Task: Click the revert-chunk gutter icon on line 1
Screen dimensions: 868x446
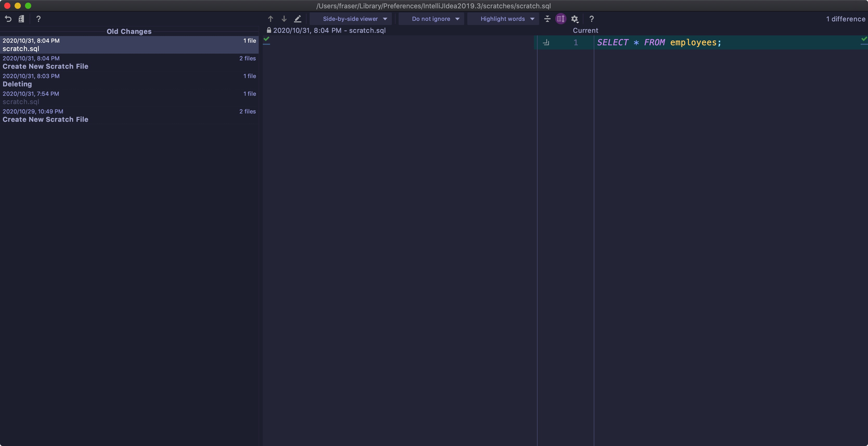Action: (546, 42)
